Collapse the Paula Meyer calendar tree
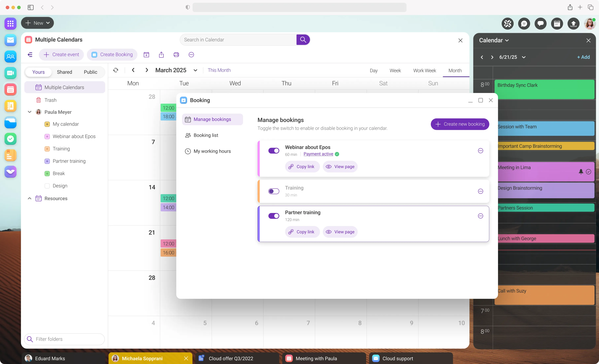The height and width of the screenshot is (364, 599). pos(30,112)
